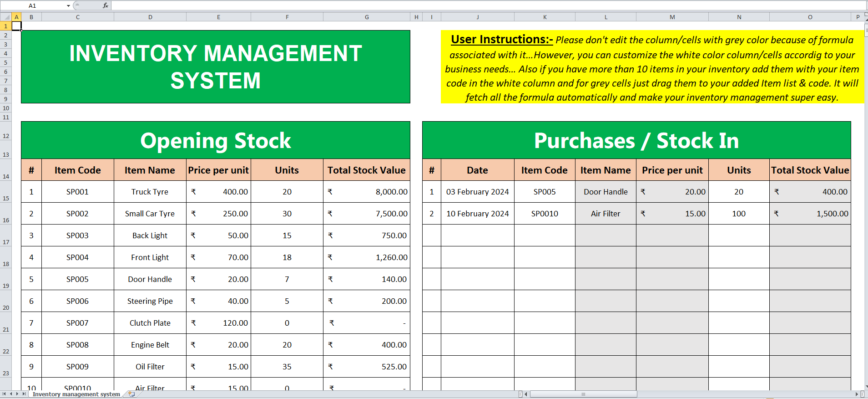The image size is (868, 399).
Task: Select the SP004 item code cell
Action: coord(78,257)
